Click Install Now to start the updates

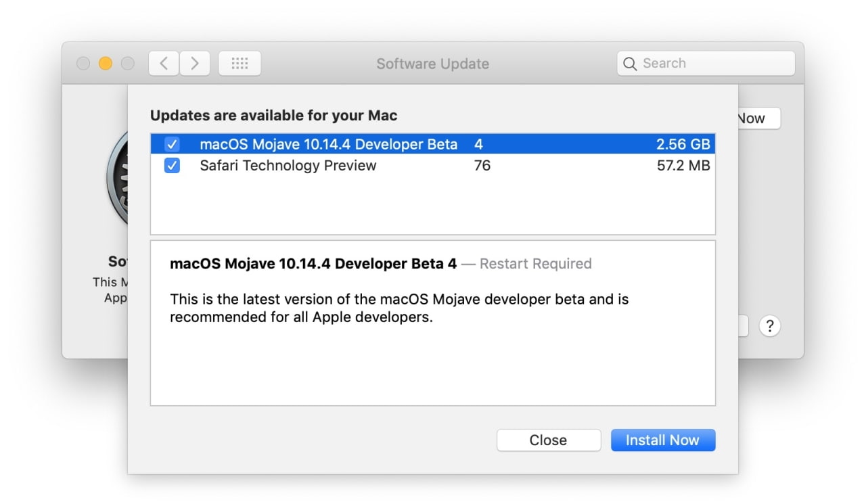coord(662,440)
